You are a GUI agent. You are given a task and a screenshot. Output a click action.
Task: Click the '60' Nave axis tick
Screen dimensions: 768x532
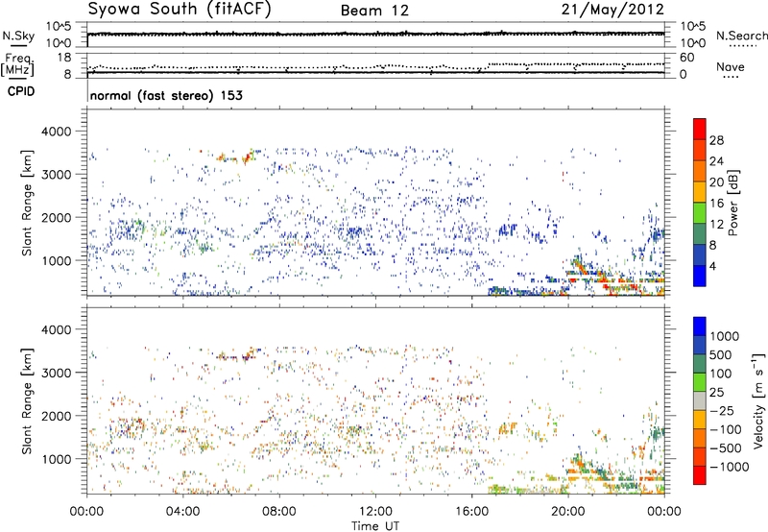tap(686, 58)
